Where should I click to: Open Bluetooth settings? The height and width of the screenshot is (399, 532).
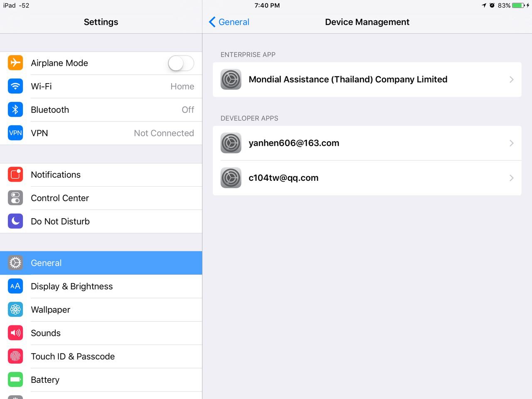pos(101,110)
